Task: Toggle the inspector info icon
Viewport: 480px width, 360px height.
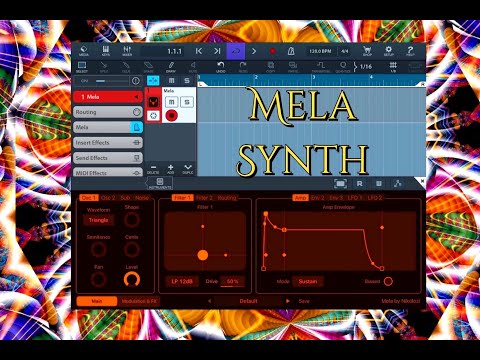Action: (135, 81)
